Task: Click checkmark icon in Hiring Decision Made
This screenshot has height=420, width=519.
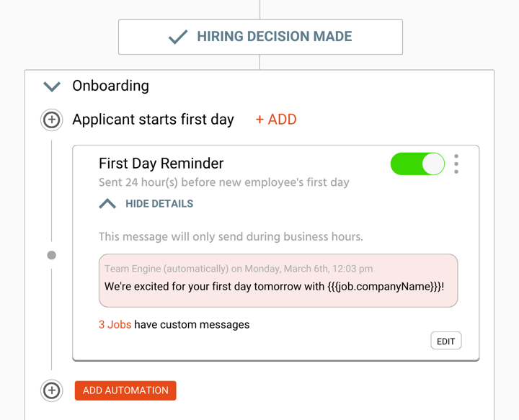Action: [178, 37]
